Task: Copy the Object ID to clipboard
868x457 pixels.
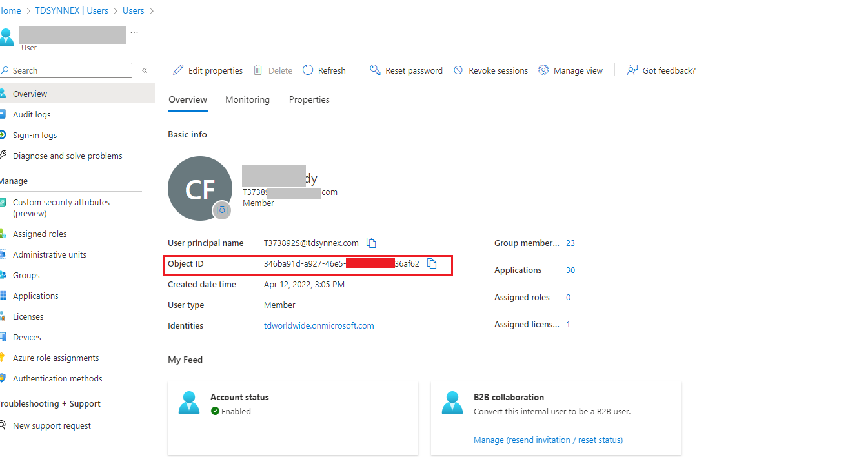Action: click(x=432, y=263)
